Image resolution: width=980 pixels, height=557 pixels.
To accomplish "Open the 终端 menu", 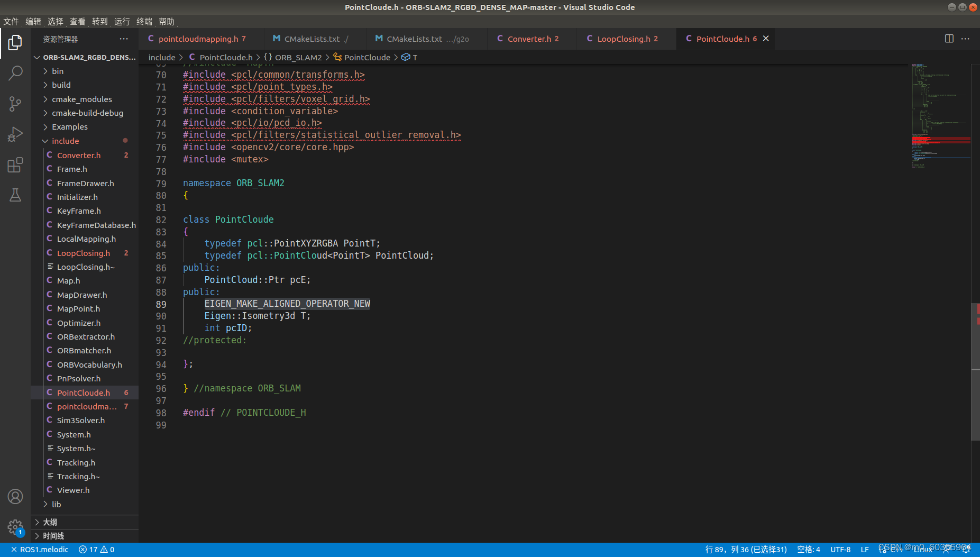I will tap(144, 22).
